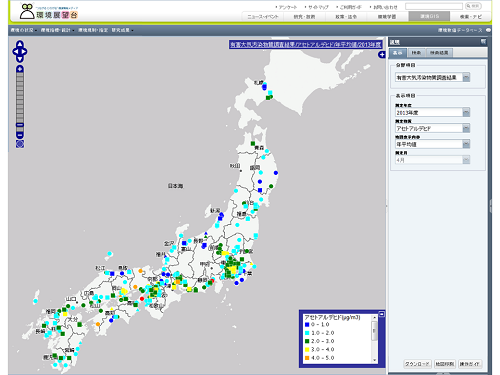Reset map to full extent with the globe icon
500x375 pixels.
(20, 144)
